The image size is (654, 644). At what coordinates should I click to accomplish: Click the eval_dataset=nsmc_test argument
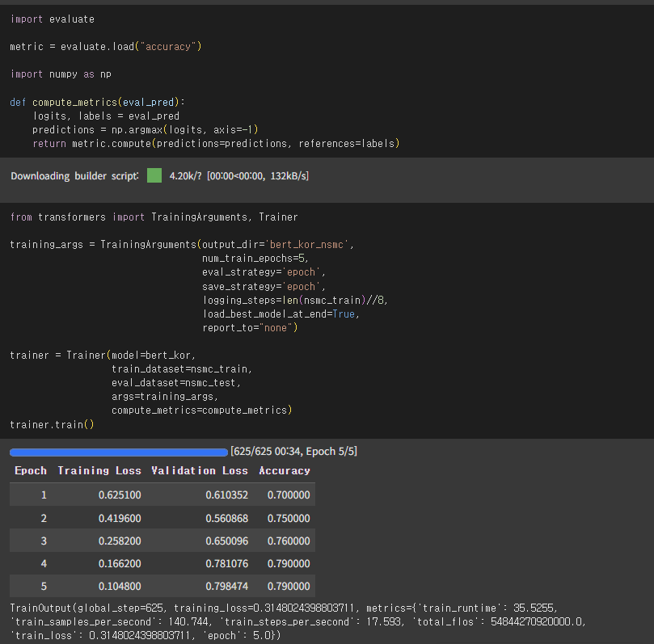point(176,383)
